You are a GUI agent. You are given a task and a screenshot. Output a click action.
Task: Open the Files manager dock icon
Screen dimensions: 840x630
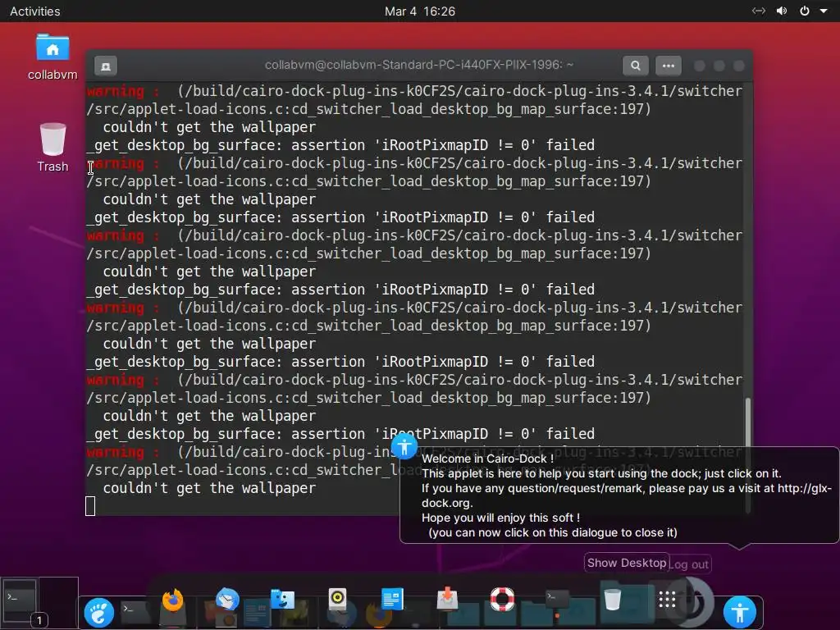[x=282, y=599]
